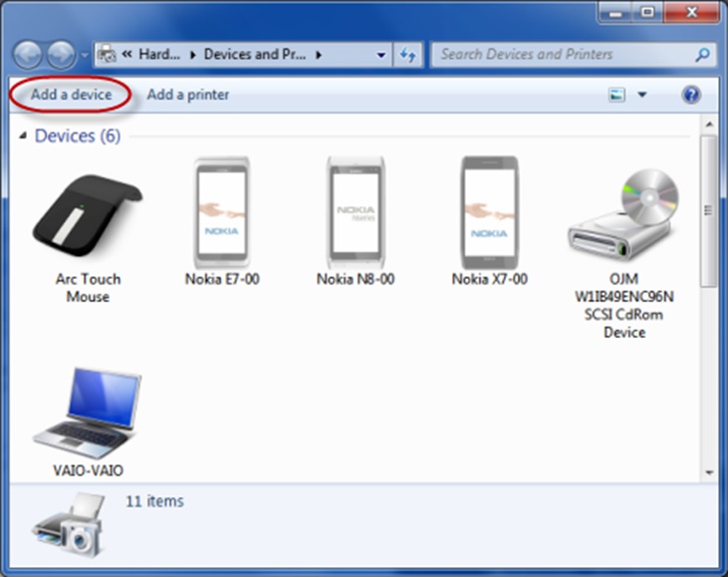Screen dimensions: 728x577
Task: Expand the arrow after Devices and Pr...
Action: [319, 55]
